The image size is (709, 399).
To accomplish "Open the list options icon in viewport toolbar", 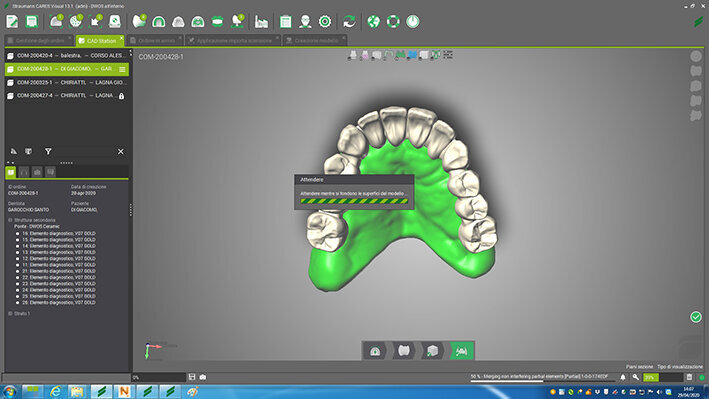I will click(448, 55).
